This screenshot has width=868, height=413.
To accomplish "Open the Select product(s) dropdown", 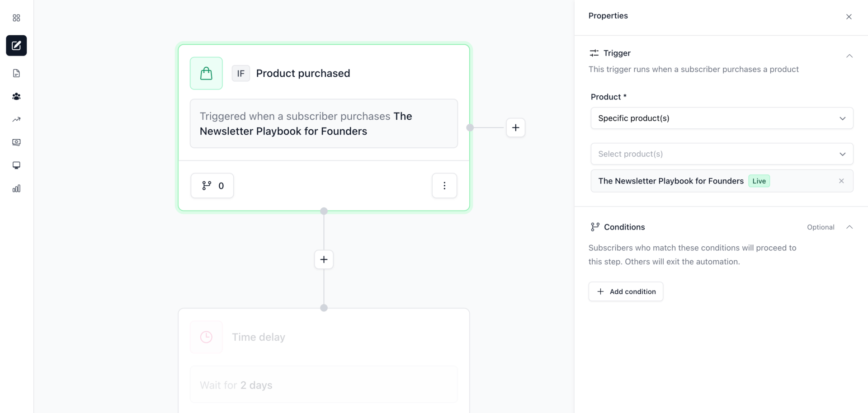I will tap(722, 154).
